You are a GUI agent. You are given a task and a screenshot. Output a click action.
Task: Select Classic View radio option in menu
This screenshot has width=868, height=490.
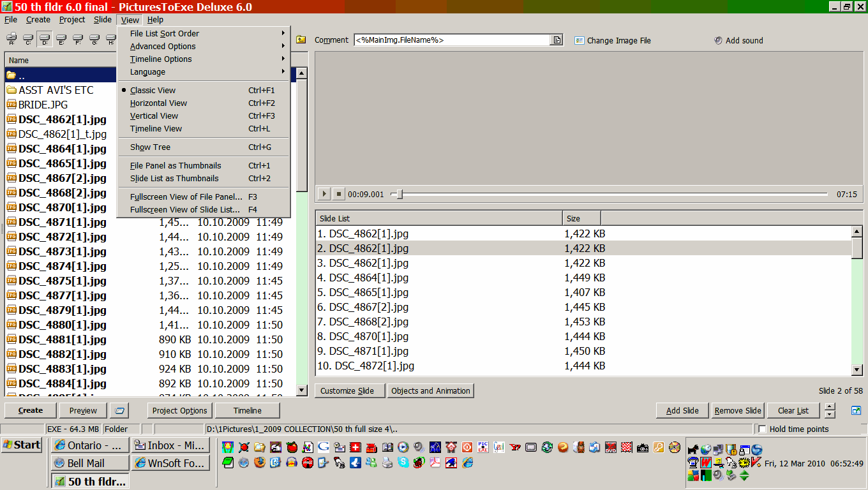point(204,90)
